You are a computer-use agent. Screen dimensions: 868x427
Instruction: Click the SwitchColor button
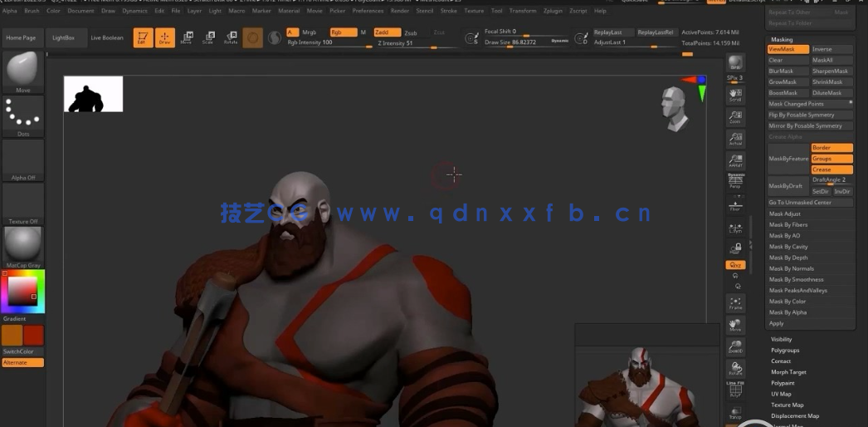point(22,351)
